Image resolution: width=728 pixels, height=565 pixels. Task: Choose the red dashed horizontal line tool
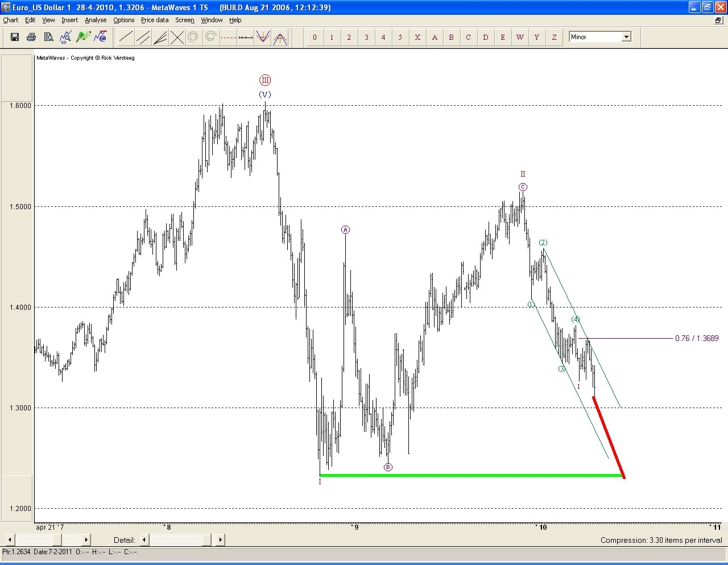point(228,38)
